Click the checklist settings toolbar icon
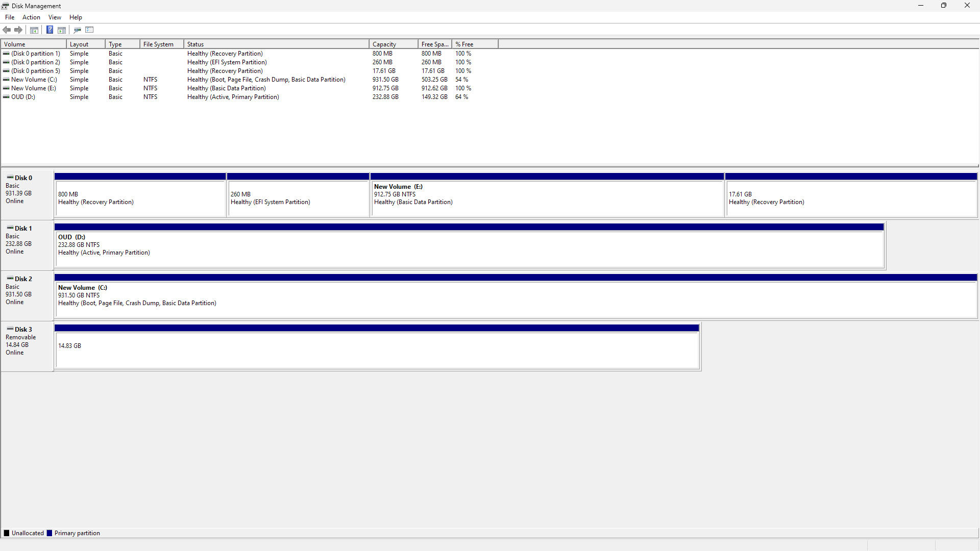The width and height of the screenshot is (980, 551). point(90,30)
